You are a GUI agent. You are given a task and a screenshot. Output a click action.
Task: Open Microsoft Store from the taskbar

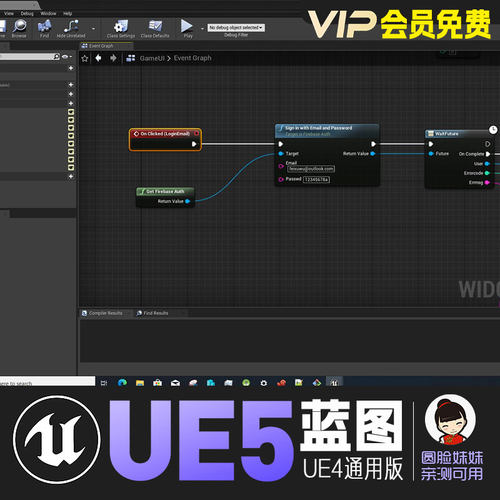pyautogui.click(x=158, y=383)
